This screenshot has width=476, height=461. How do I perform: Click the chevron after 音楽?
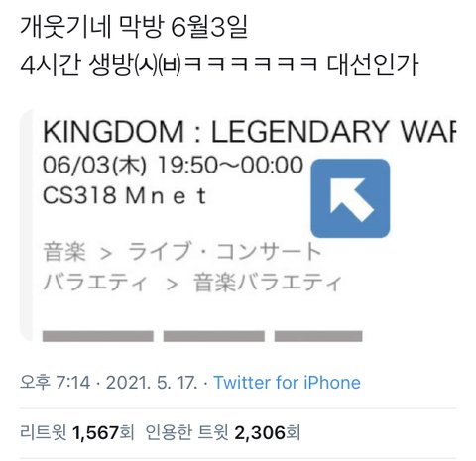click(106, 254)
